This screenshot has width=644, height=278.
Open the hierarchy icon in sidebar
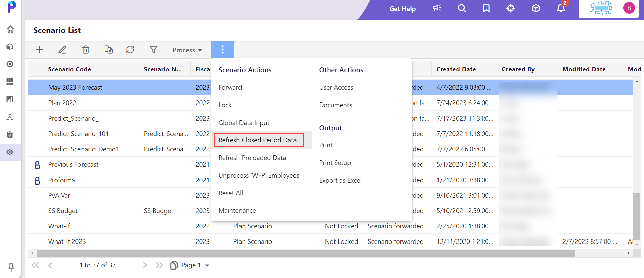[x=10, y=117]
